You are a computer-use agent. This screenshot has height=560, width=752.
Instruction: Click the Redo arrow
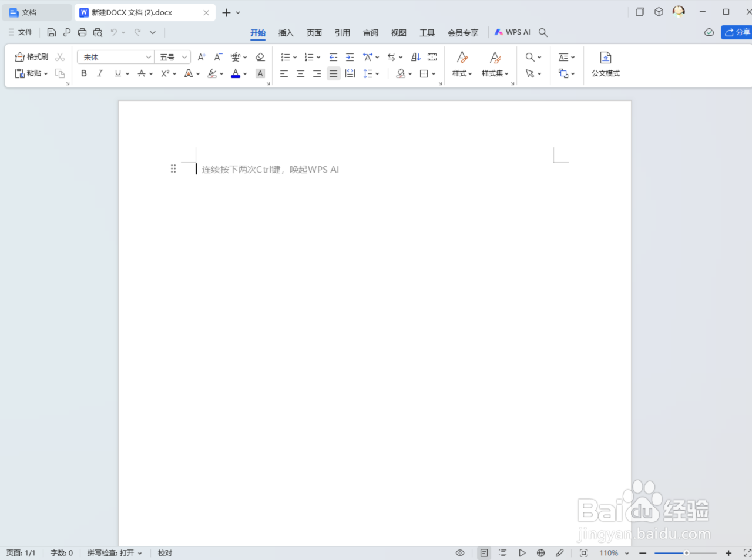[137, 32]
